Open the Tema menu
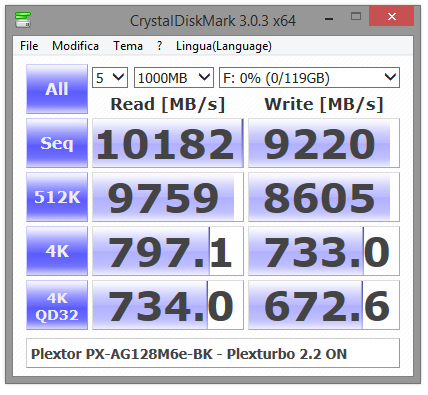The image size is (428, 395). pos(128,46)
